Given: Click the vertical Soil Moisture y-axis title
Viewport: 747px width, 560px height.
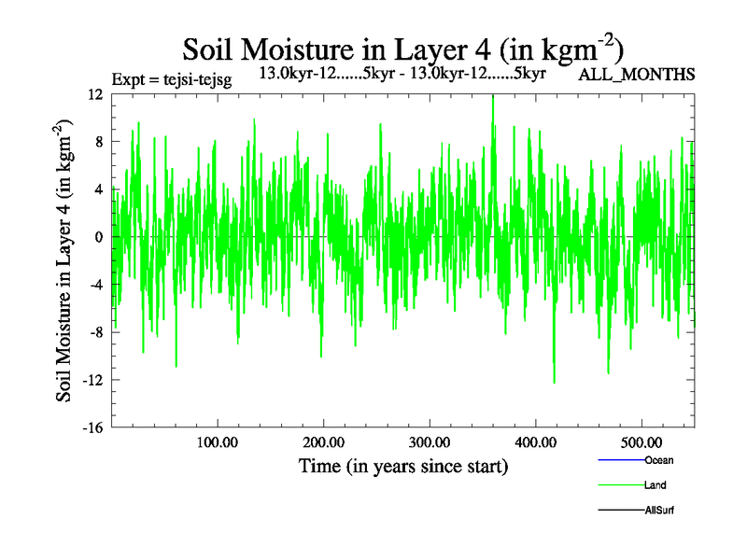Looking at the screenshot, I should click(x=65, y=261).
